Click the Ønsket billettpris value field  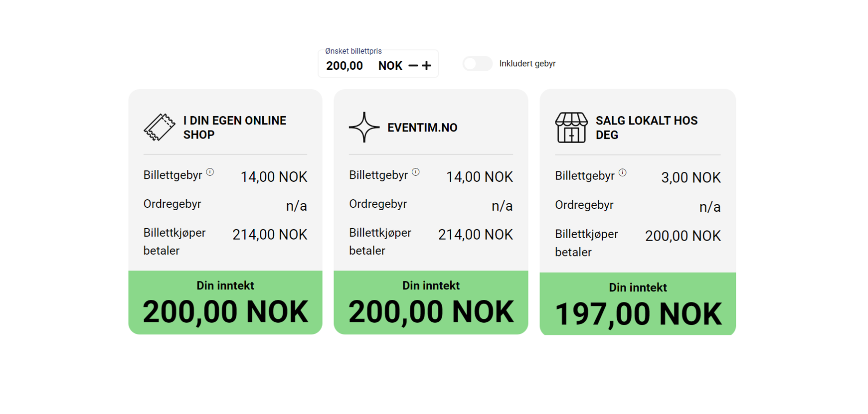[345, 66]
